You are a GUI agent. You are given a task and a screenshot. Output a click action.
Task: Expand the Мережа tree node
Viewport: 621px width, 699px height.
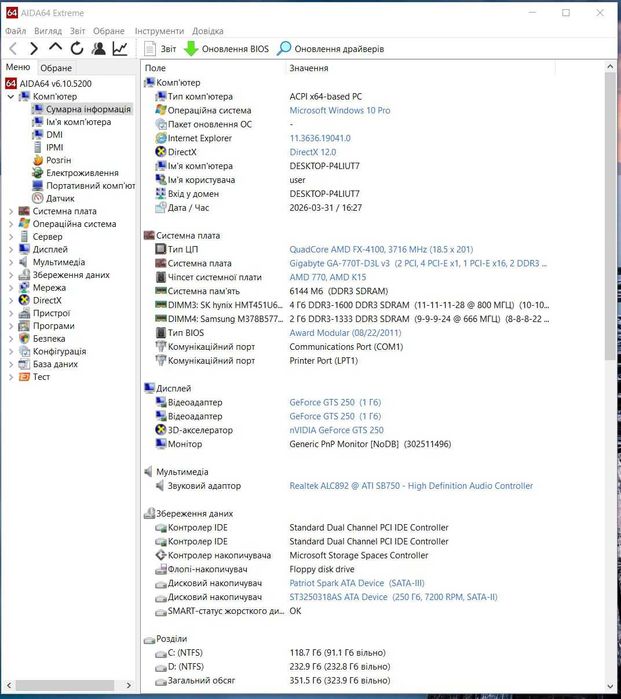(x=11, y=288)
